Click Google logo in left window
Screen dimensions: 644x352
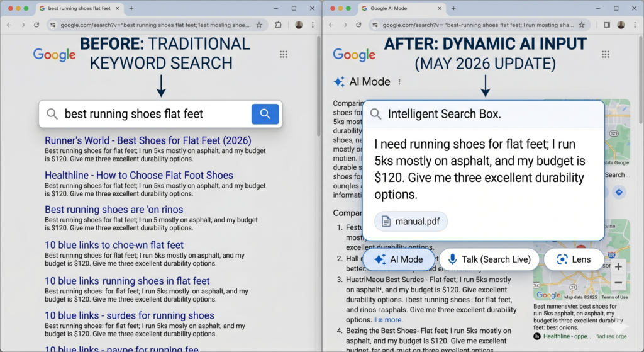click(x=54, y=55)
